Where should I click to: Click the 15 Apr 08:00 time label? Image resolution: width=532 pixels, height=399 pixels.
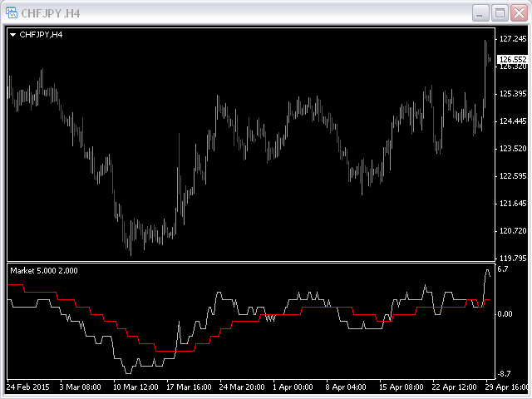401,387
